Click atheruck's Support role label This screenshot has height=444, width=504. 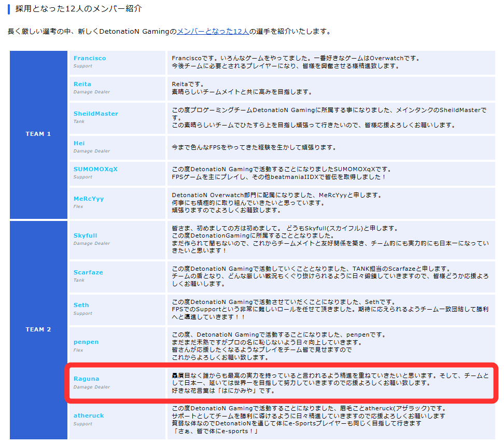[82, 424]
